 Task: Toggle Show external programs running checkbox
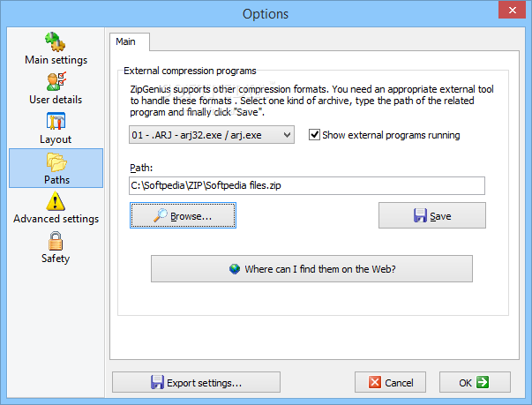coord(314,135)
